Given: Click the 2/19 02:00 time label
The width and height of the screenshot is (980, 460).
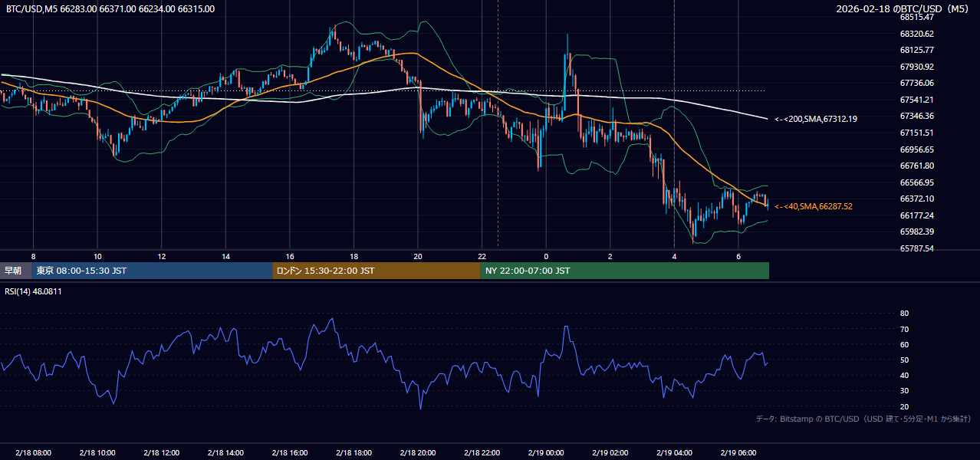Looking at the screenshot, I should point(610,453).
